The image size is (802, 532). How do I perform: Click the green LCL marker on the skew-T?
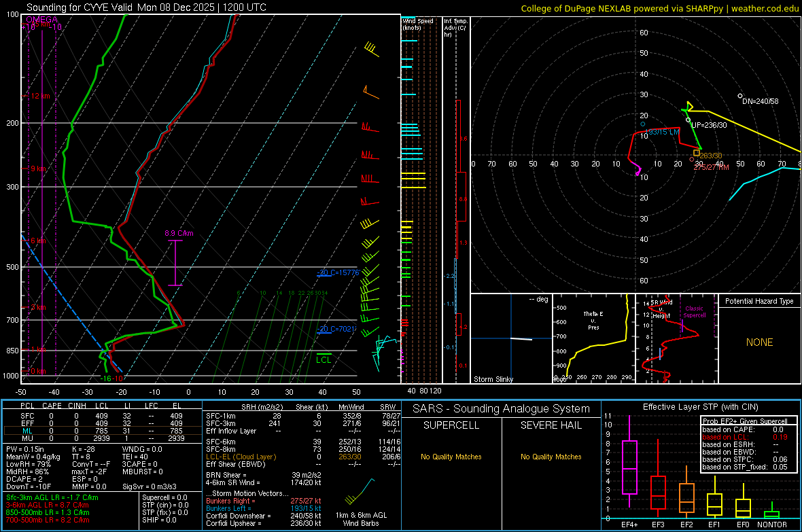coord(324,359)
